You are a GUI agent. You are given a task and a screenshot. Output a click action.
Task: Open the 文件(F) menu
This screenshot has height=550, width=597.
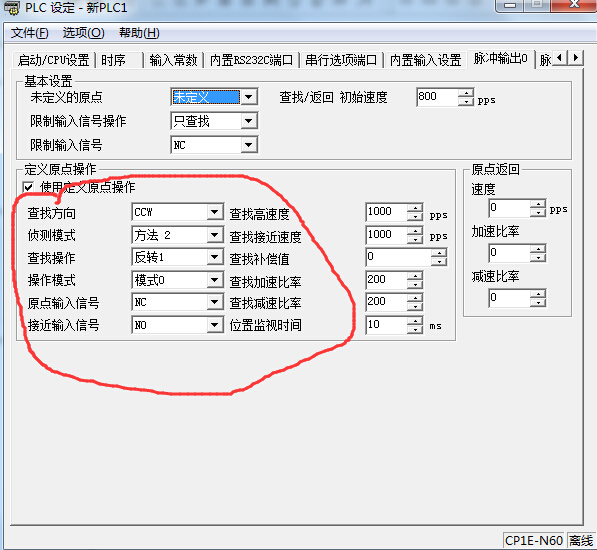pos(30,33)
